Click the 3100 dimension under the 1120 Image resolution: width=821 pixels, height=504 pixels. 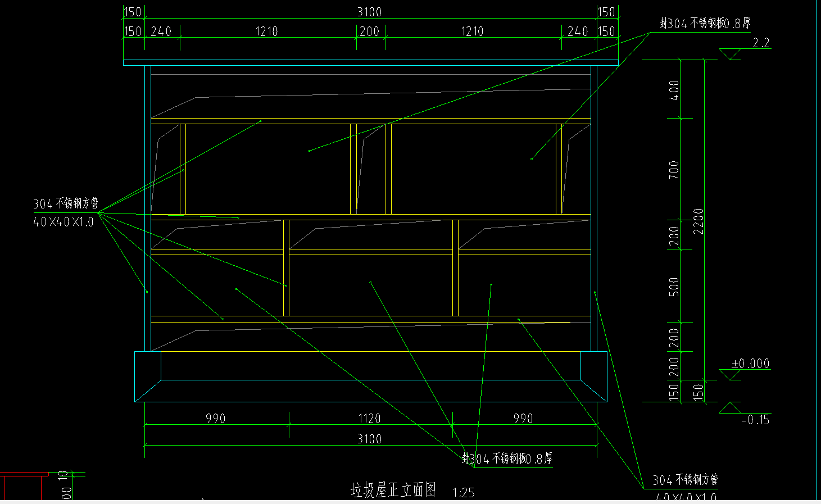(369, 439)
